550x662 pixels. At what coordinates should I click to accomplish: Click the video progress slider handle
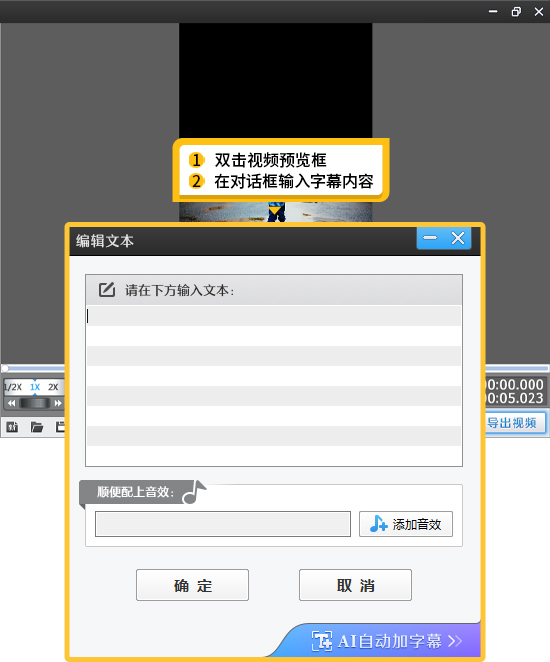tap(5, 368)
